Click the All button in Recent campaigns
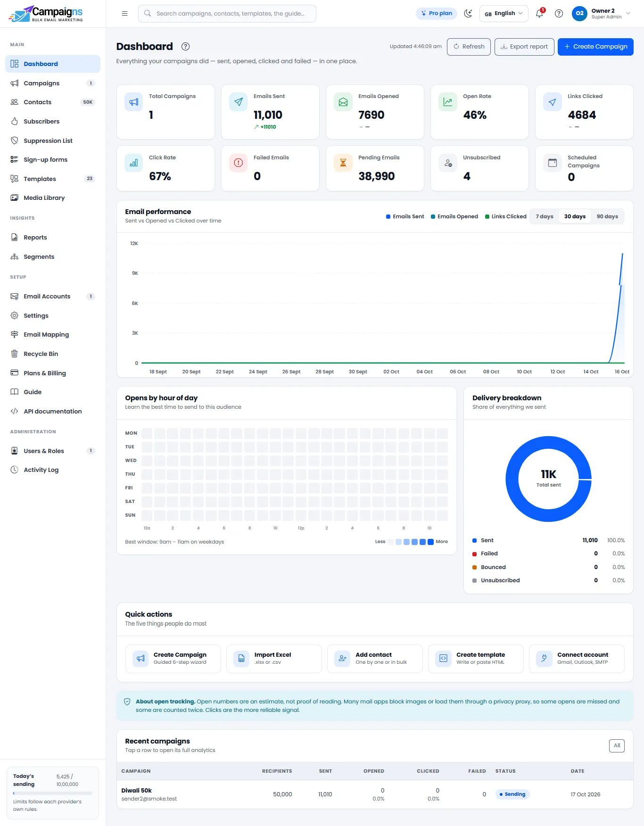The image size is (644, 826). tap(617, 746)
